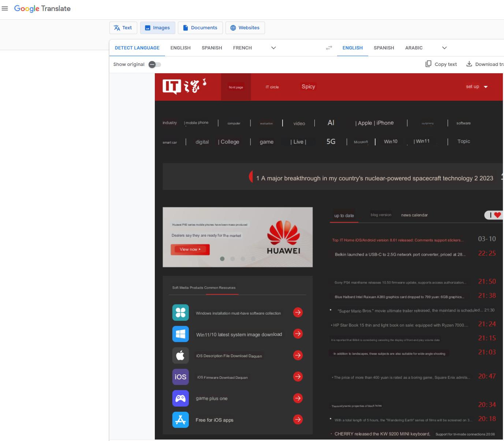Select the Windows logo icon beside Win11/10 download
Viewport: 504px width, 441px height.
pyautogui.click(x=180, y=334)
